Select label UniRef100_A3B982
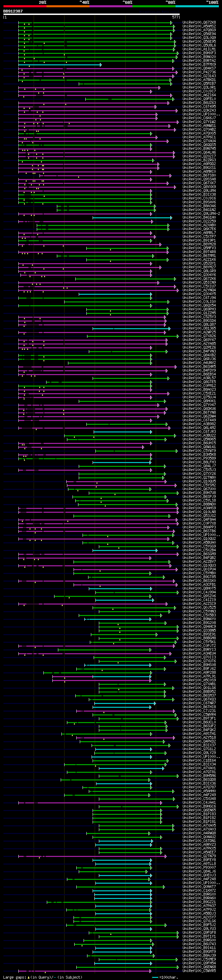 click(199, 424)
